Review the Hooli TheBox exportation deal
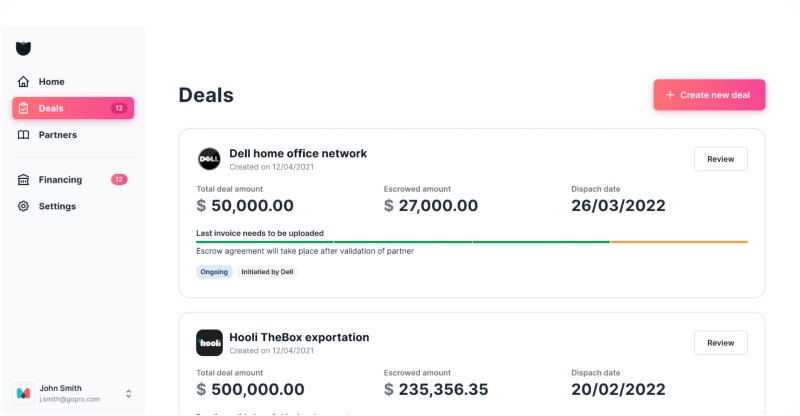Screen dimensions: 800x416 (720, 343)
